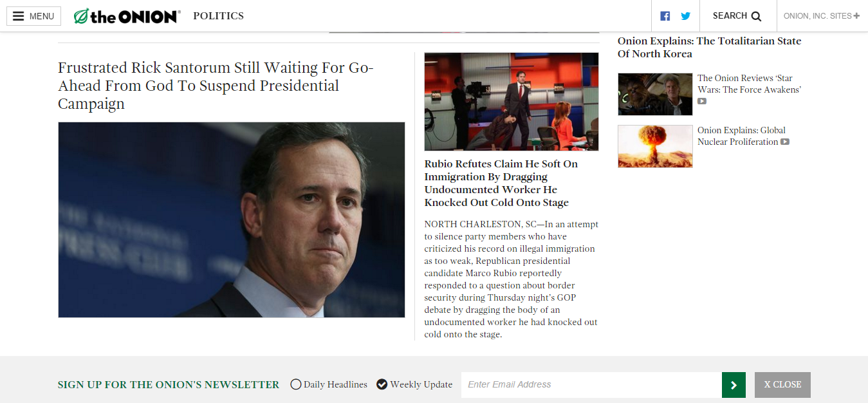Open the hamburger MENU button
868x403 pixels.
point(33,16)
